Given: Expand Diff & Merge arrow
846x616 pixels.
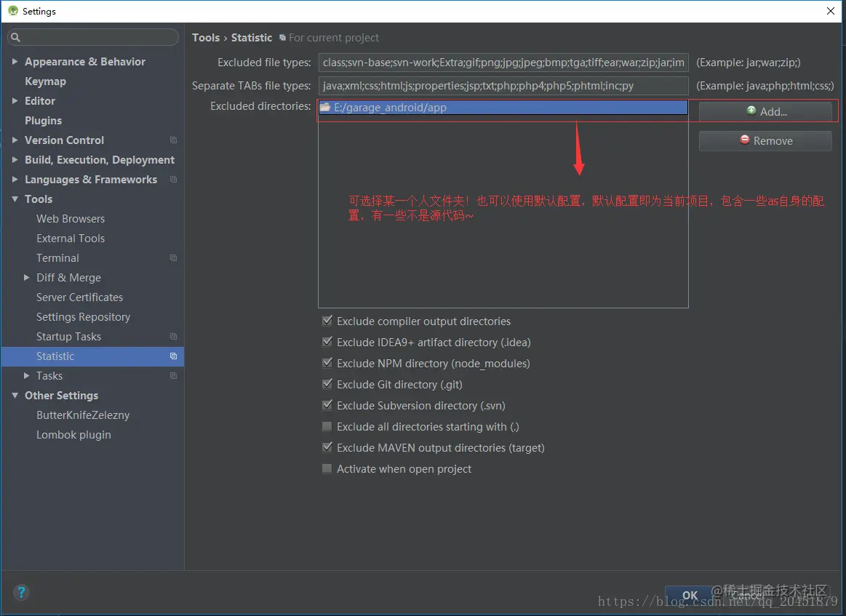Looking at the screenshot, I should click(26, 278).
